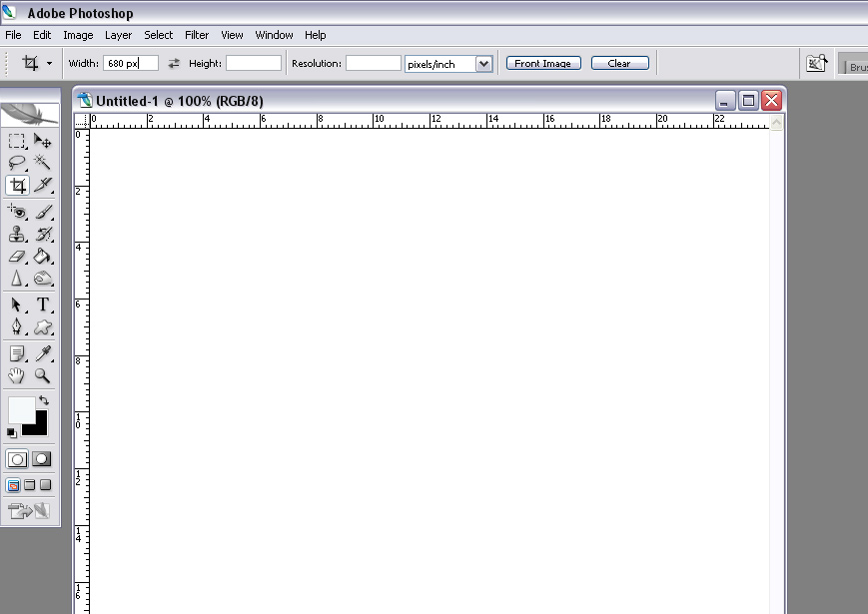This screenshot has height=614, width=868.
Task: Close the Untitled-1 document window
Action: pos(771,101)
